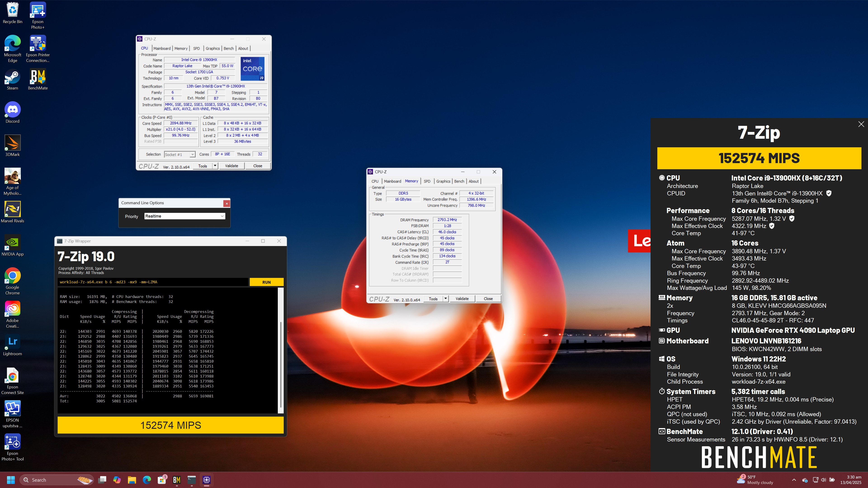Show hidden system tray icons

coord(794,480)
